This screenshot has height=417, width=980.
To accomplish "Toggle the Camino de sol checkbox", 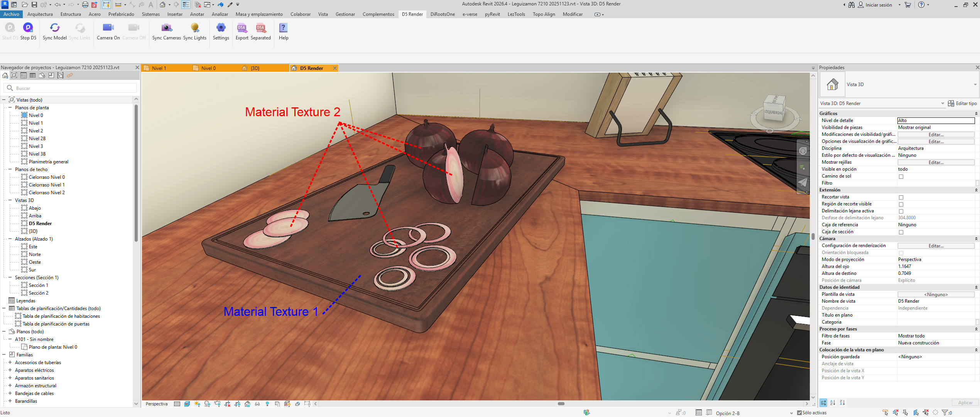I will (x=901, y=176).
